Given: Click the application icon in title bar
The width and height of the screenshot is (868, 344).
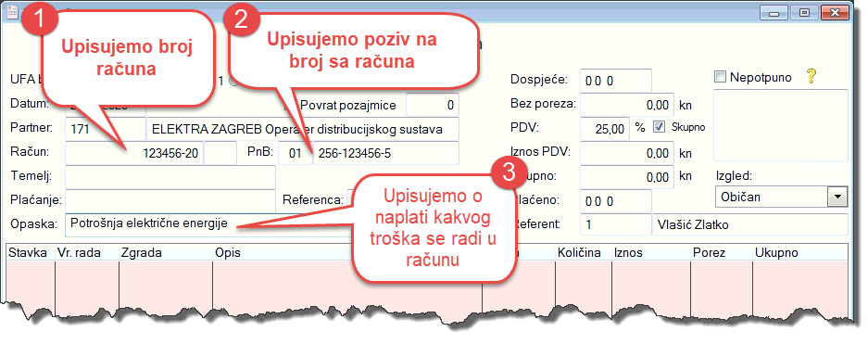Looking at the screenshot, I should click(x=12, y=12).
